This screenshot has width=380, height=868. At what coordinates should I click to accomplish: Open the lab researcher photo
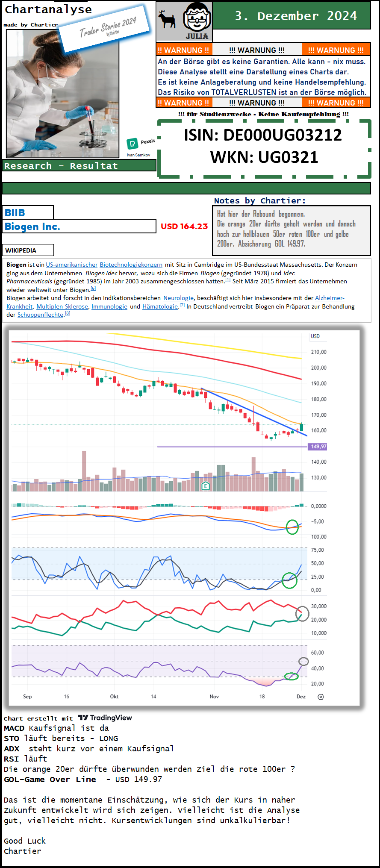point(62,94)
